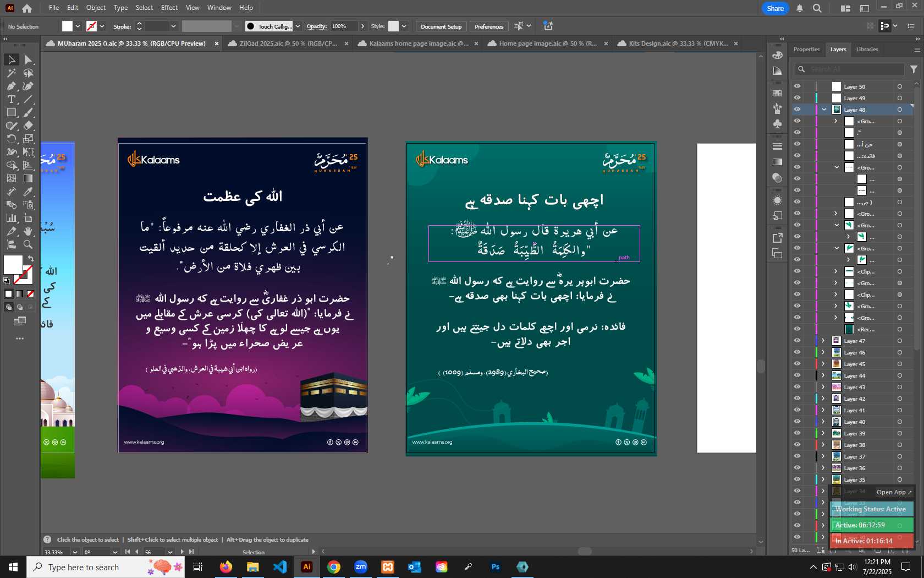924x578 pixels.
Task: Open the search icon in title bar
Action: click(817, 8)
